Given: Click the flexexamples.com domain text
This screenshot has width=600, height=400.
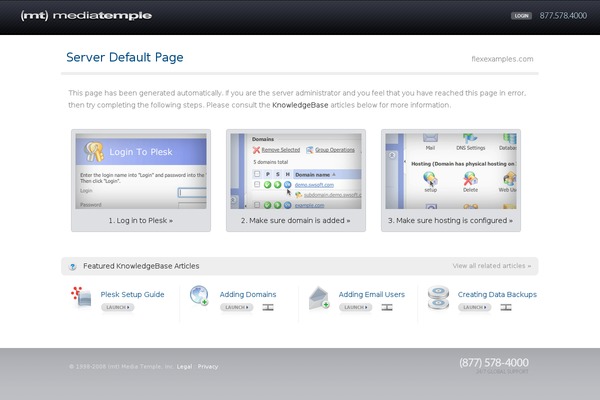Looking at the screenshot, I should [x=502, y=59].
